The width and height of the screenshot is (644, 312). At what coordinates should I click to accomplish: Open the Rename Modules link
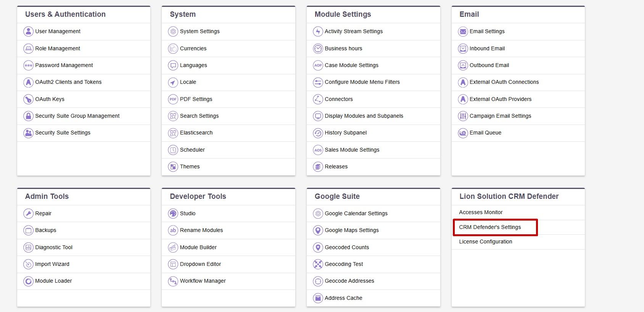click(x=201, y=230)
